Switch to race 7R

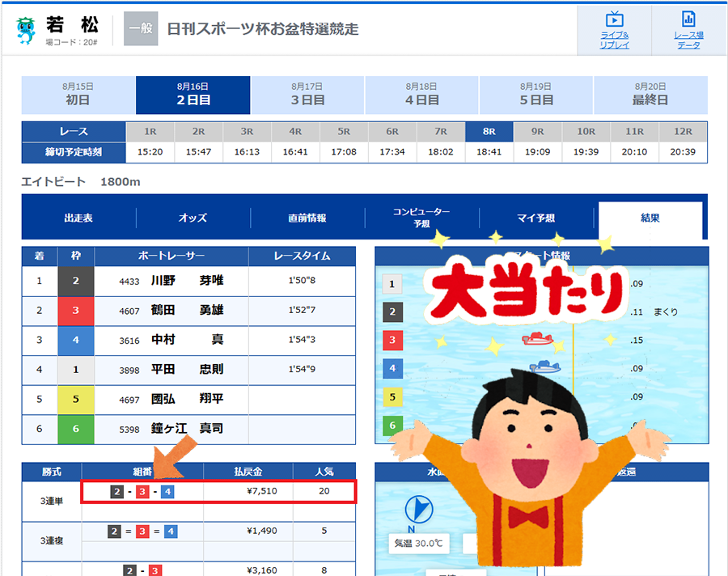point(441,132)
